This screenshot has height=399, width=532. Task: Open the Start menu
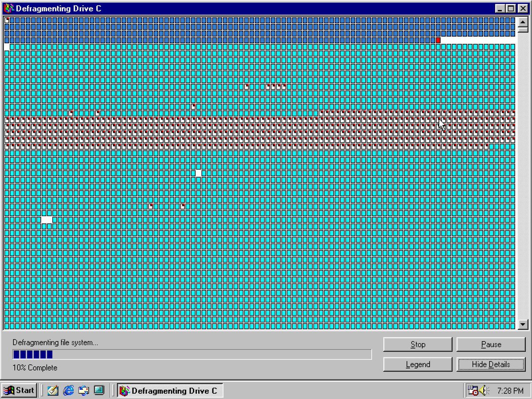click(x=19, y=390)
